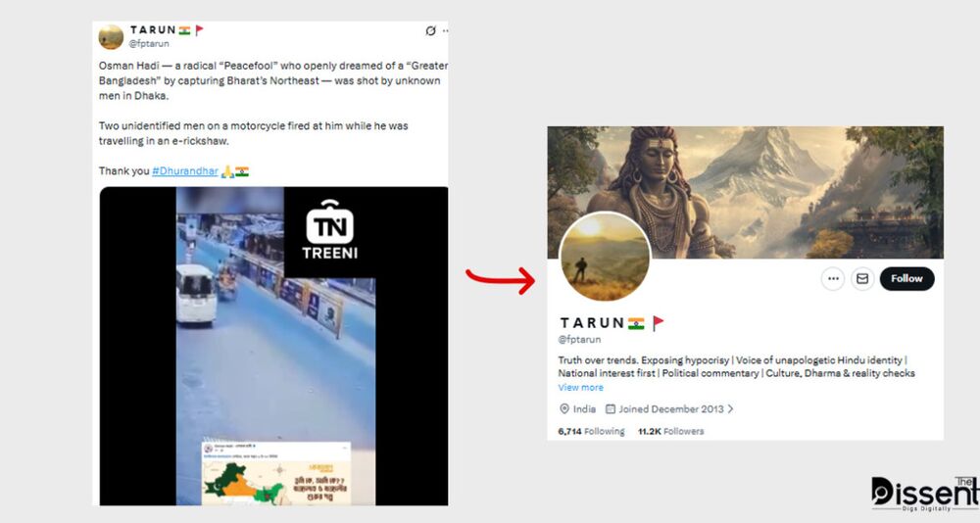
Task: Open the tweet's three-dot more menu
Action: click(x=445, y=31)
